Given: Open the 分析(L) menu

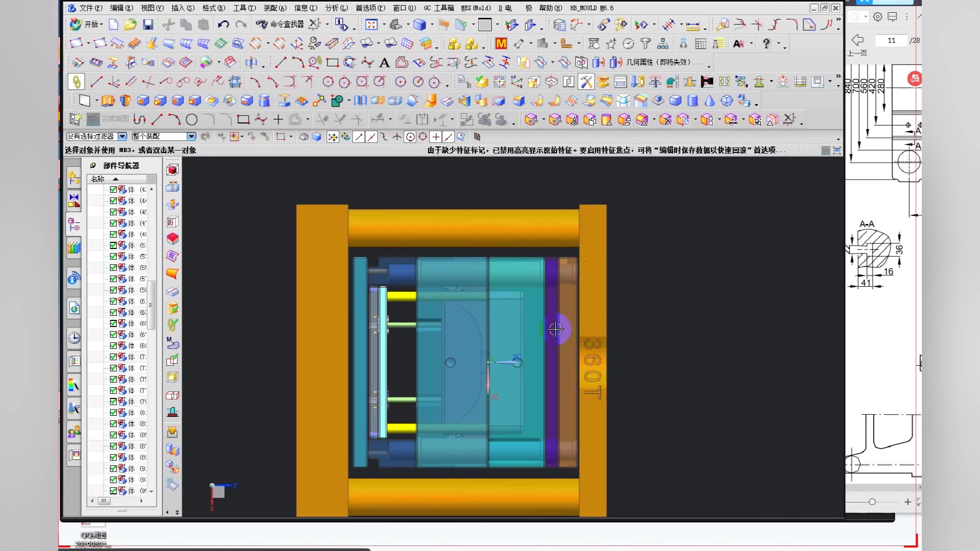Looking at the screenshot, I should [336, 8].
